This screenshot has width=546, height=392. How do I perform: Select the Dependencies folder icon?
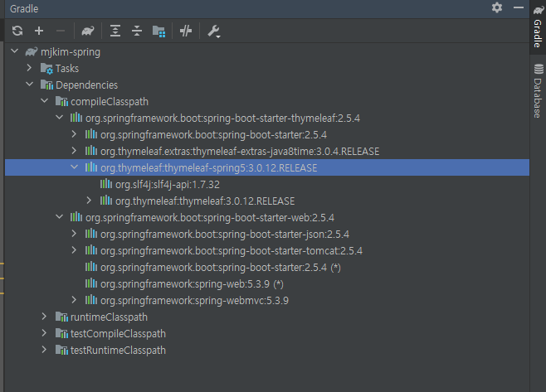[x=46, y=85]
